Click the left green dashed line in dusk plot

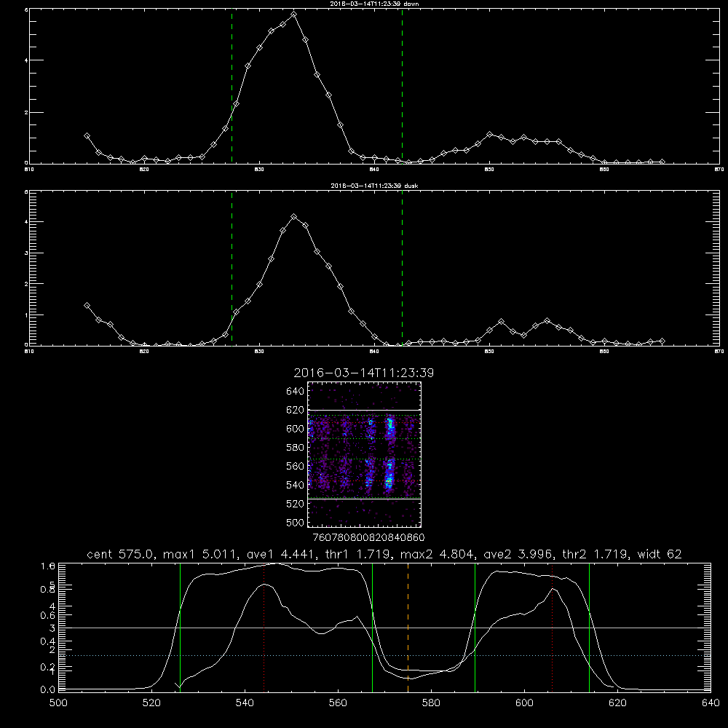pyautogui.click(x=232, y=268)
